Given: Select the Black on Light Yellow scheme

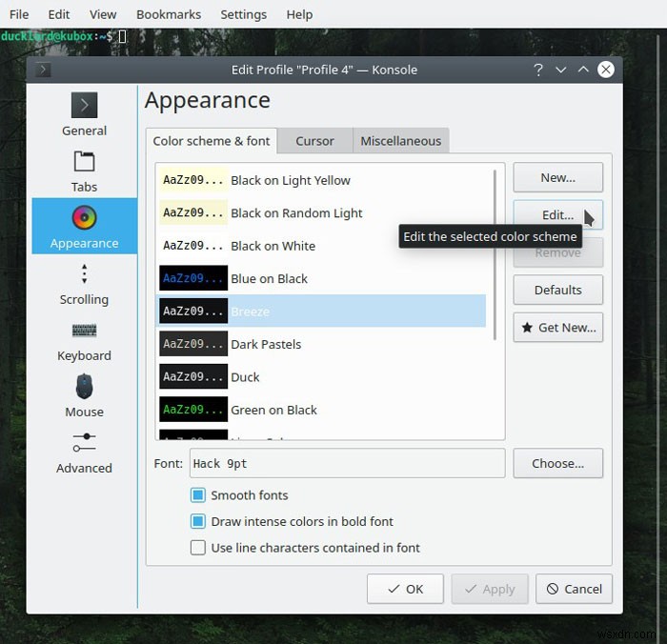Looking at the screenshot, I should click(322, 180).
